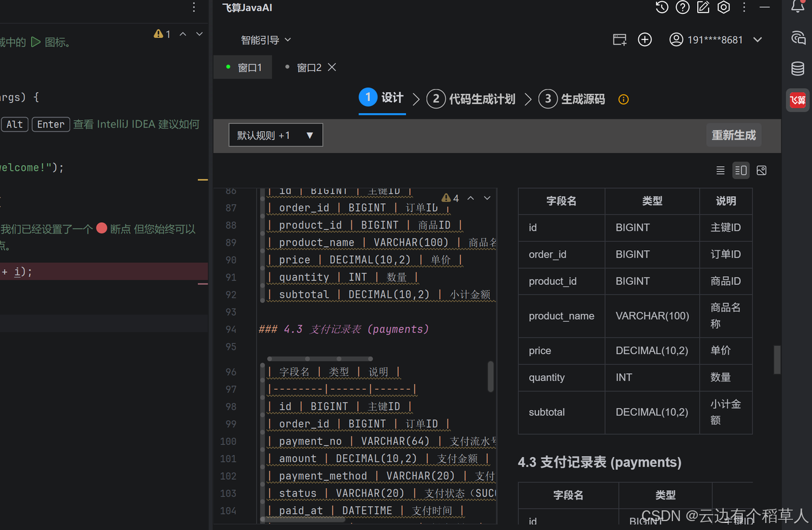The image size is (812, 530).
Task: Click the red 飞算 tool window icon
Action: click(x=797, y=100)
